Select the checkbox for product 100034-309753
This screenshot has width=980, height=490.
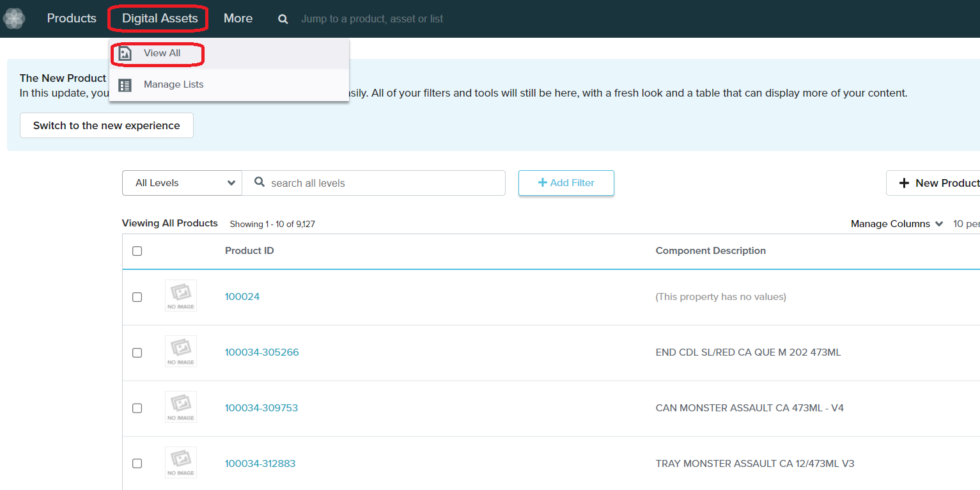click(137, 408)
